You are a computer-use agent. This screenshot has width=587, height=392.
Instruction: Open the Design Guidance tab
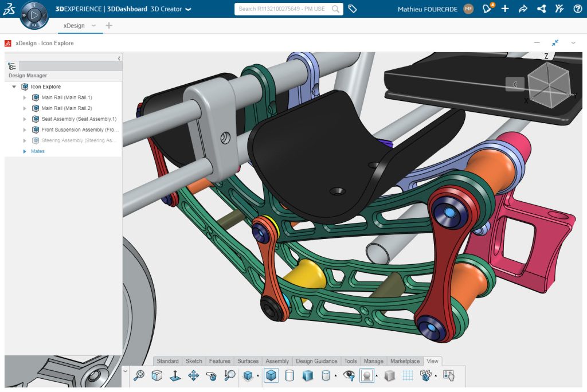tap(316, 361)
